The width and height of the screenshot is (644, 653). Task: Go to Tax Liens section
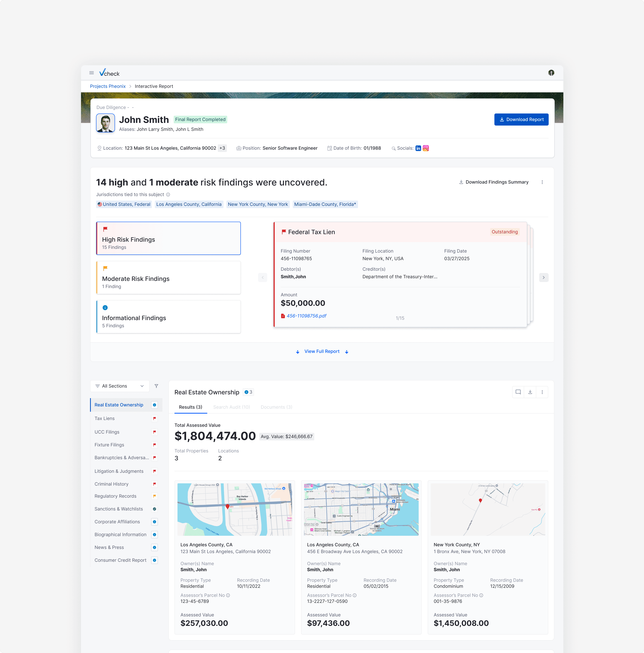(x=105, y=418)
